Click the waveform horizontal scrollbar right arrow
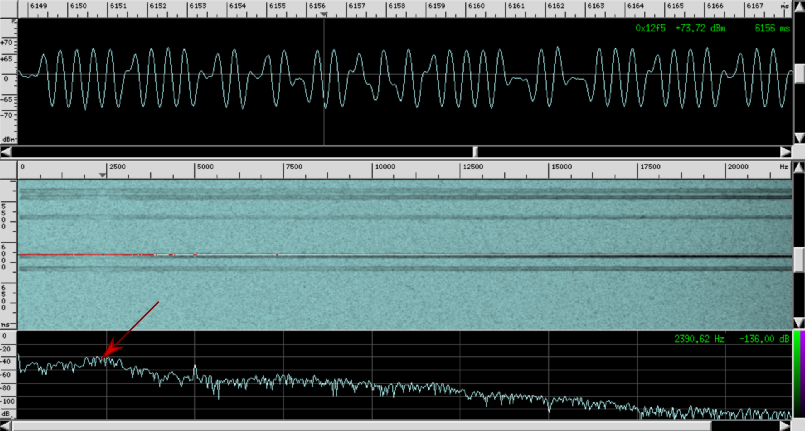The width and height of the screenshot is (805, 431). pyautogui.click(x=787, y=151)
